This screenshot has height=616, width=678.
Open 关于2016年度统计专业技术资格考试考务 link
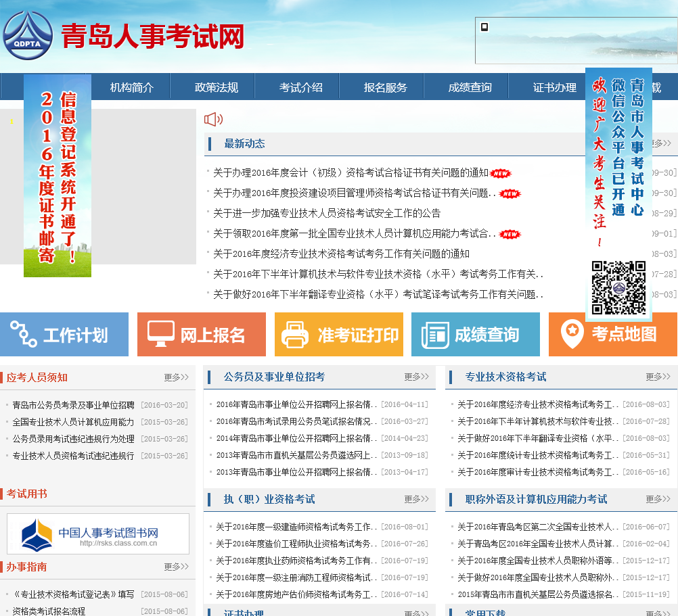tap(538, 455)
